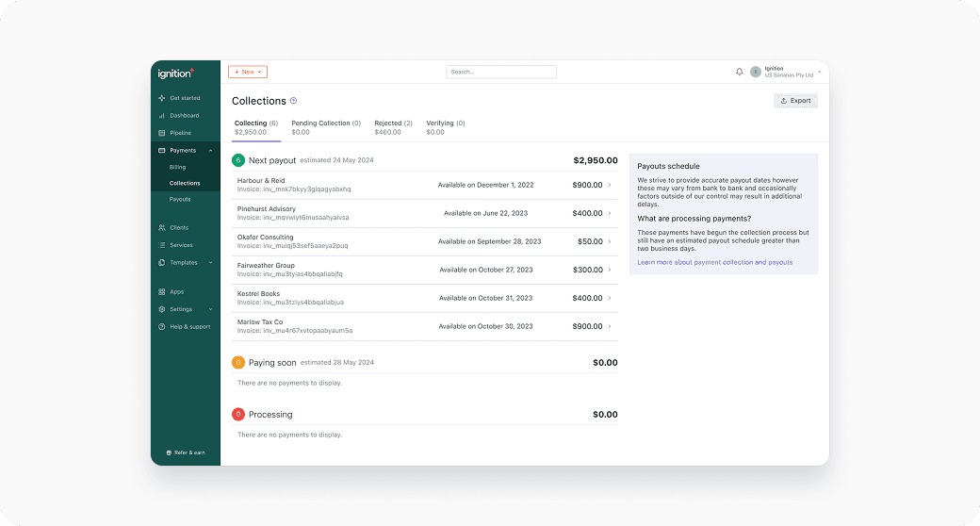Click the Get started sparkle icon
The image size is (980, 526).
pyautogui.click(x=162, y=98)
